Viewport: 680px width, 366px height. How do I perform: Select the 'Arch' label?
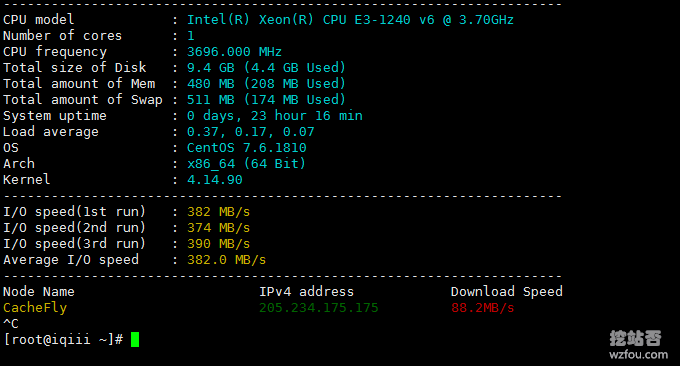pyautogui.click(x=19, y=164)
